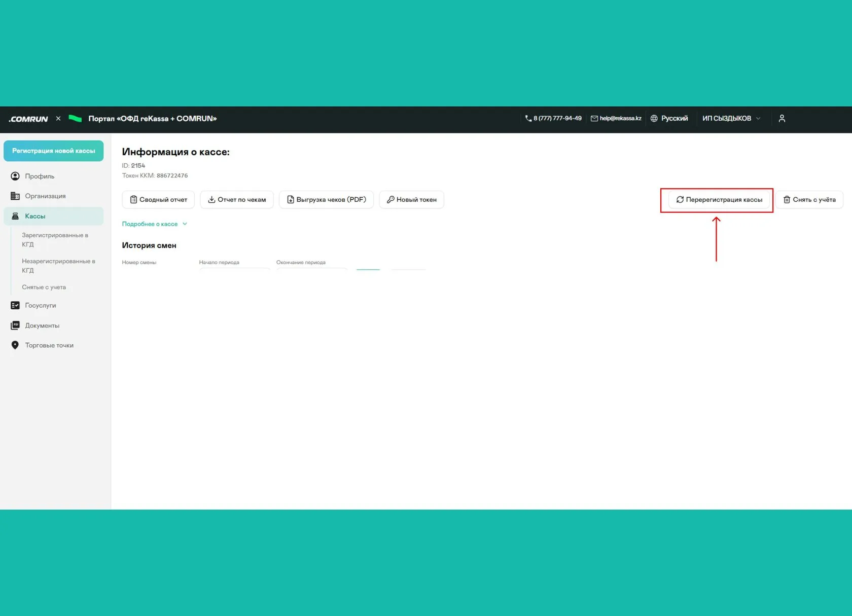Click the Документы PDF icon
The image size is (852, 616).
point(15,325)
